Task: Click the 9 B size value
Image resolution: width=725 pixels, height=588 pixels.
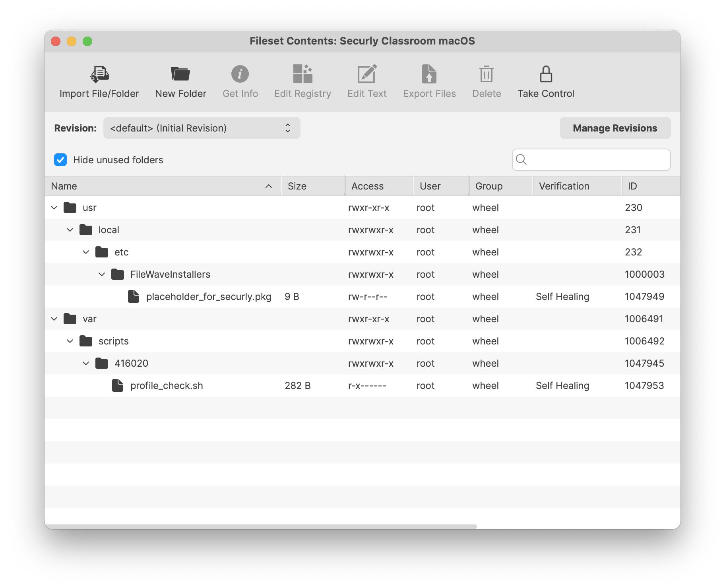Action: click(x=292, y=296)
